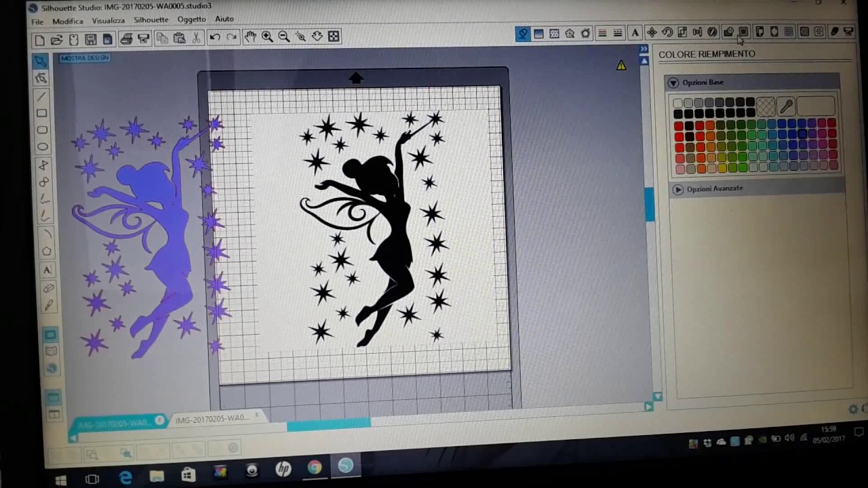This screenshot has height=488, width=868.
Task: Cut with the scissors icon
Action: (196, 38)
